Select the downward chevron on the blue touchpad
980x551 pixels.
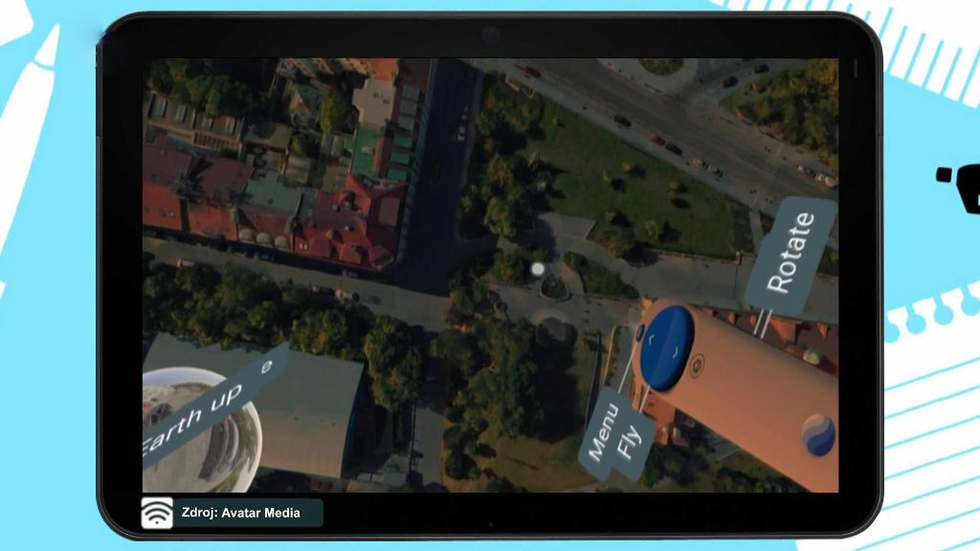674,352
